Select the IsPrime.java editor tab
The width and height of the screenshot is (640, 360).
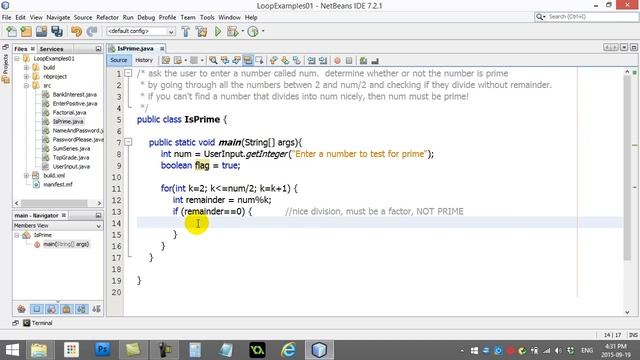[135, 49]
